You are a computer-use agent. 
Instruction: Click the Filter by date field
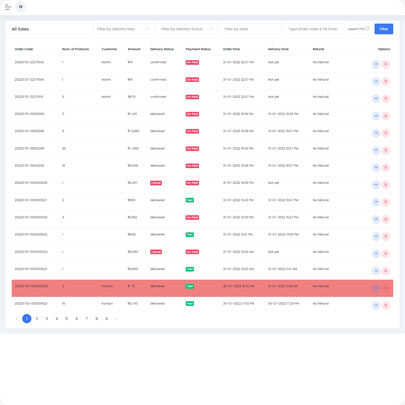click(x=251, y=29)
